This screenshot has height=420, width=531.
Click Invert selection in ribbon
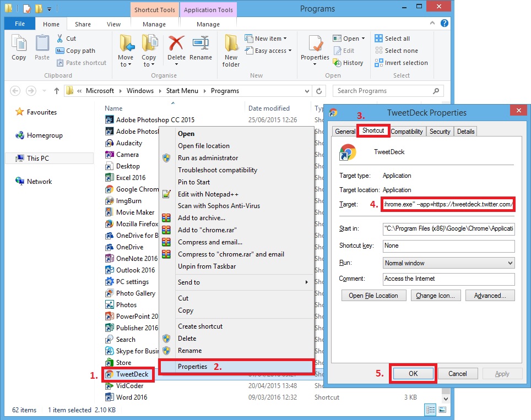(x=402, y=63)
